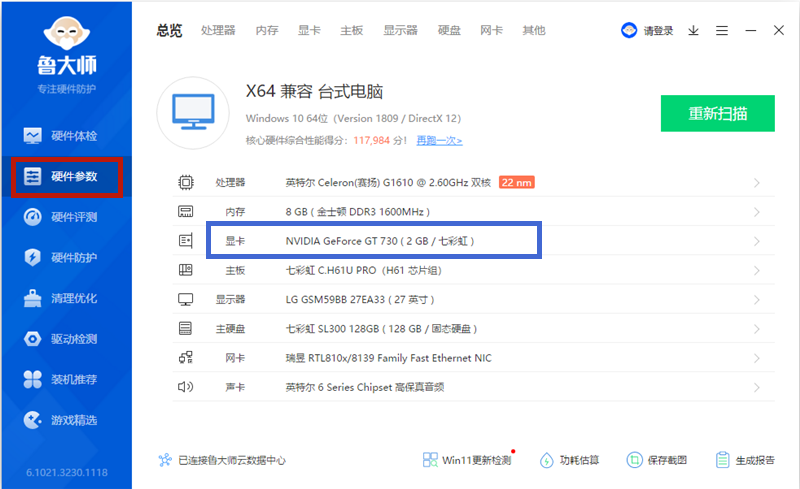This screenshot has height=489, width=800.
Task: Click the user avatar login icon
Action: tap(629, 30)
